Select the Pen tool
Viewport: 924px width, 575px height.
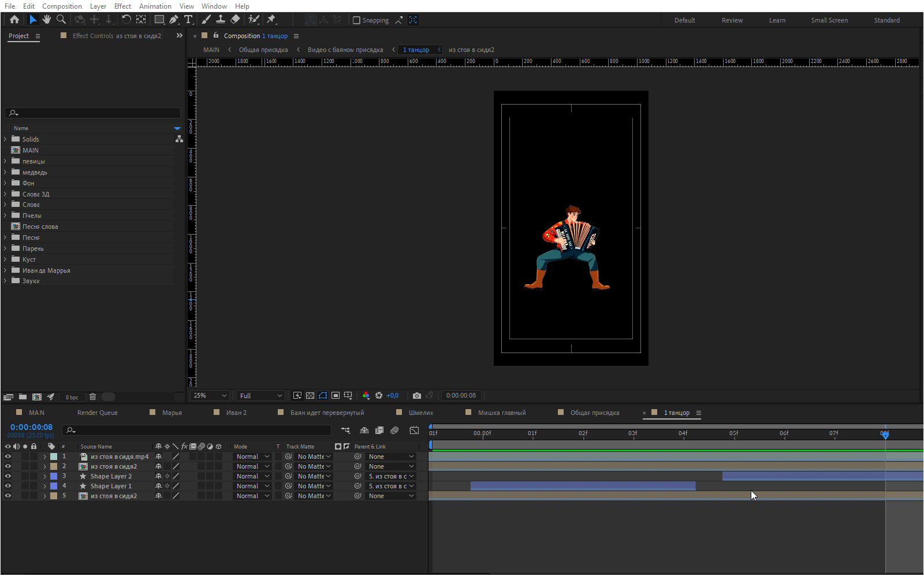point(174,20)
